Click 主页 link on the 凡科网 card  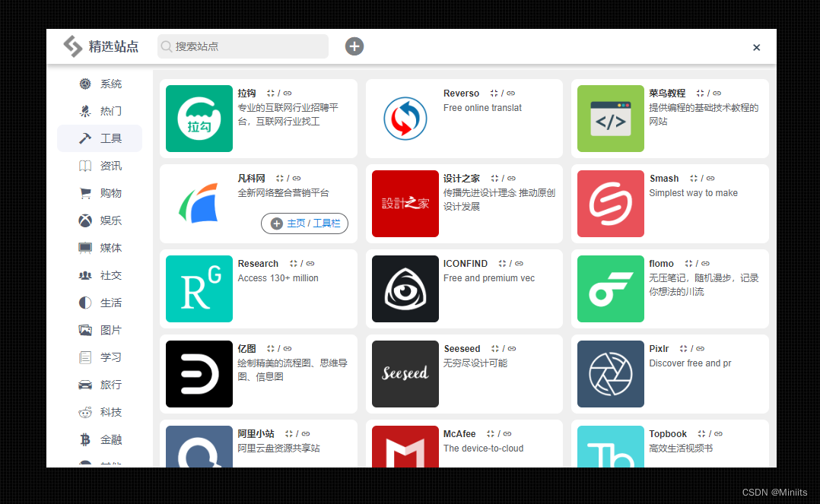(296, 223)
